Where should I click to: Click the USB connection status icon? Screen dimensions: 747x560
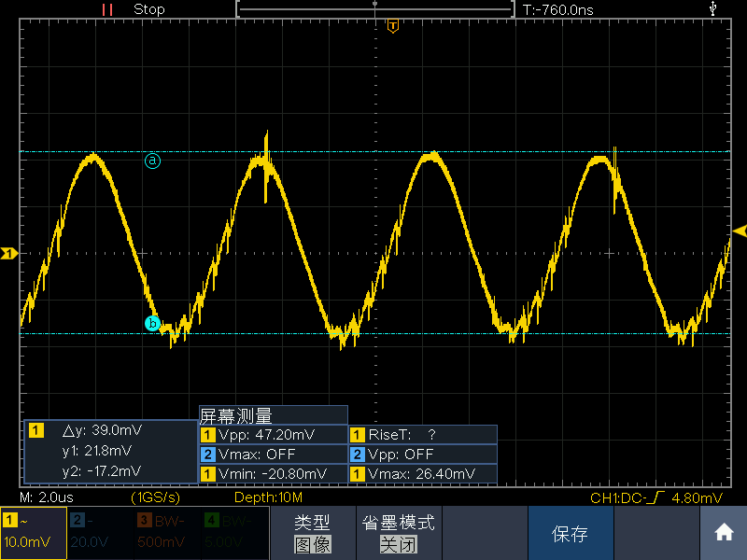[x=712, y=8]
